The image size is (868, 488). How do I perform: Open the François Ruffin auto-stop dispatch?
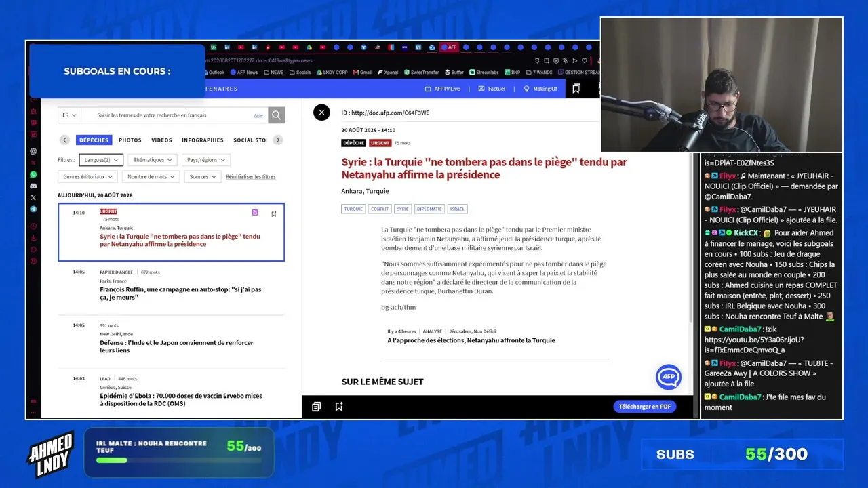coord(180,293)
